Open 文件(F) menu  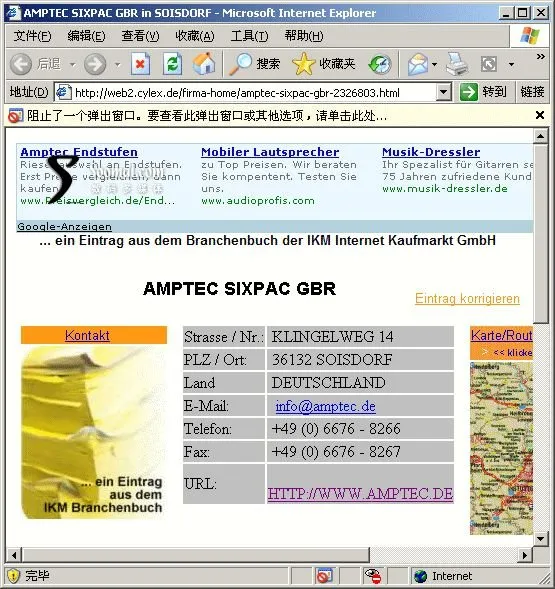[32, 36]
